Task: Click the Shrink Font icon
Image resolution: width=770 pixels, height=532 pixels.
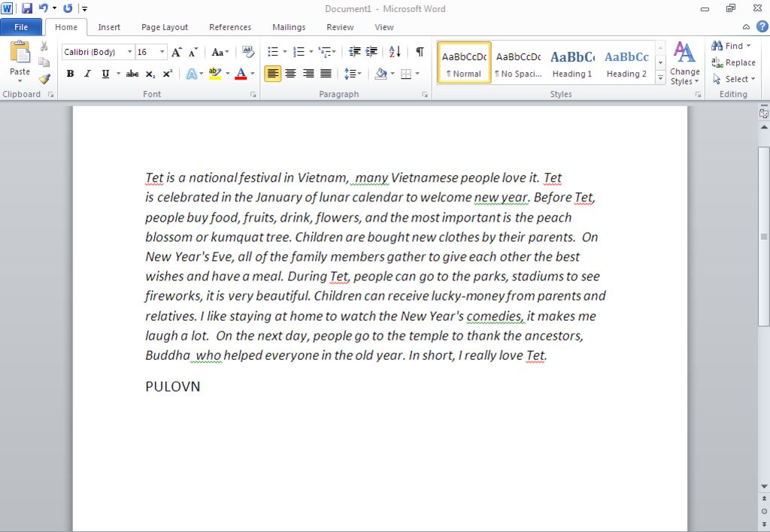Action: coord(193,52)
